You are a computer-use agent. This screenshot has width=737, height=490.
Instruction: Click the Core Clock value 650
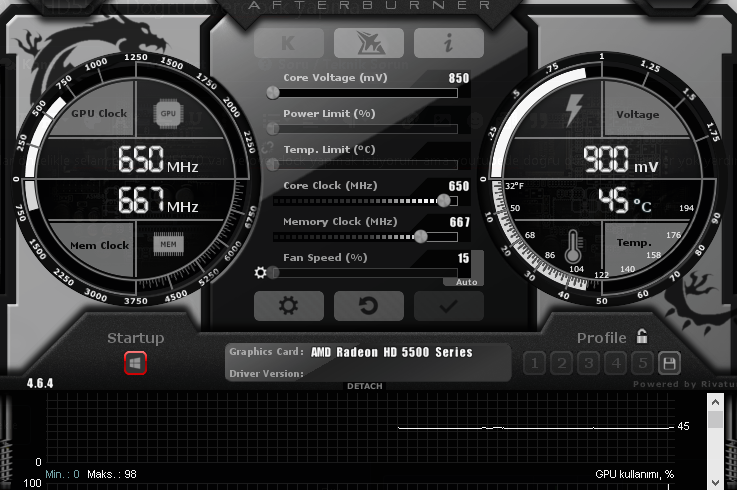[x=459, y=186]
